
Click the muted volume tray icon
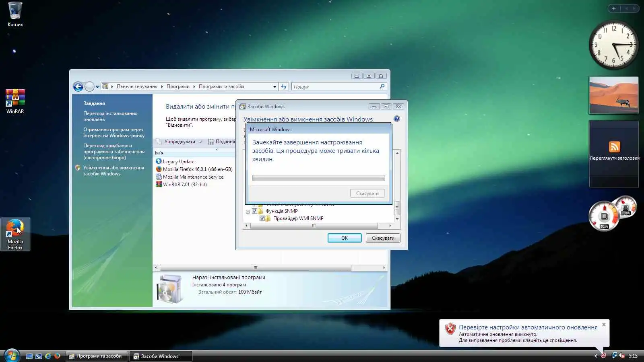click(622, 356)
